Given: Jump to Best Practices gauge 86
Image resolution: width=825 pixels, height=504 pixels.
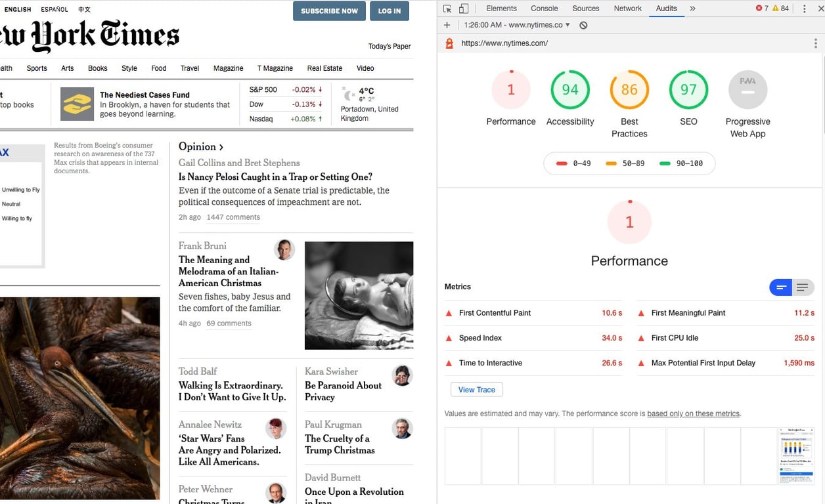Looking at the screenshot, I should point(629,89).
